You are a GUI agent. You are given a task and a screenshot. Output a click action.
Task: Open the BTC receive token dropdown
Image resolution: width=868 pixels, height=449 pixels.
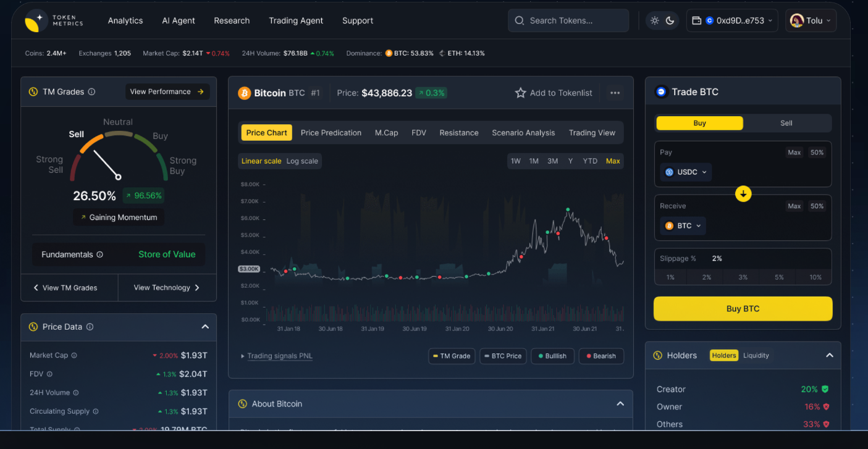tap(683, 226)
